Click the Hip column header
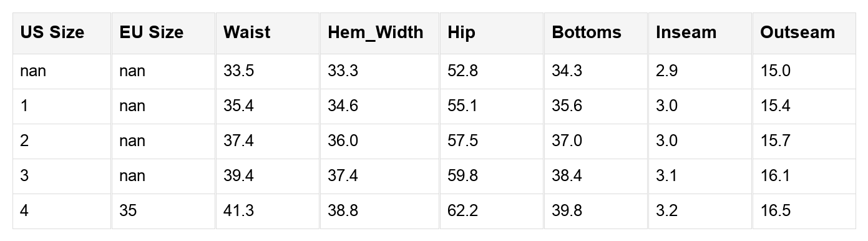Image resolution: width=868 pixels, height=241 pixels. 492,33
